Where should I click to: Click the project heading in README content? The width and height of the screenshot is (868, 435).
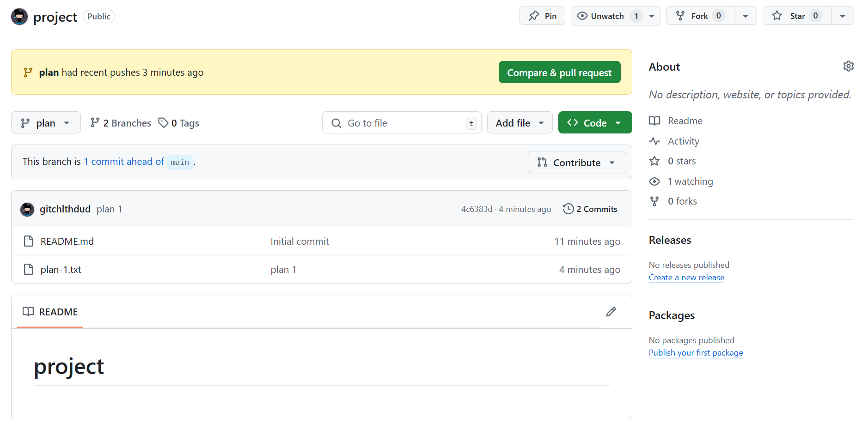(69, 367)
